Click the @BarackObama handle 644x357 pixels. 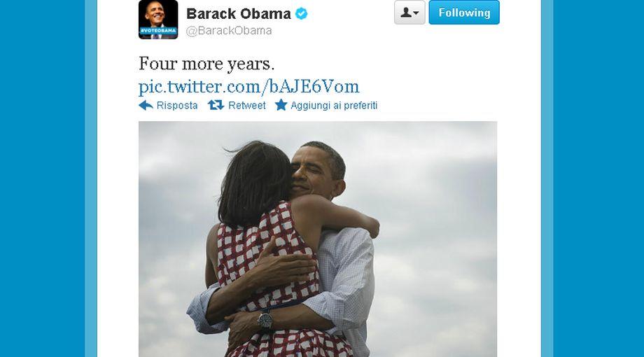pos(229,31)
